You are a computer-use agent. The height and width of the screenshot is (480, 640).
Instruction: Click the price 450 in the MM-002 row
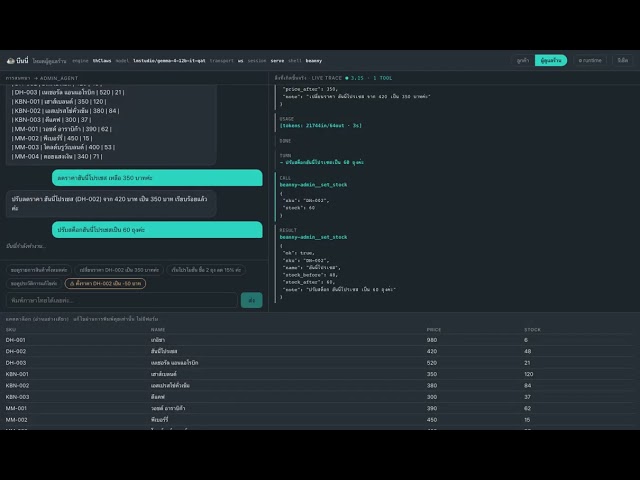coord(432,420)
